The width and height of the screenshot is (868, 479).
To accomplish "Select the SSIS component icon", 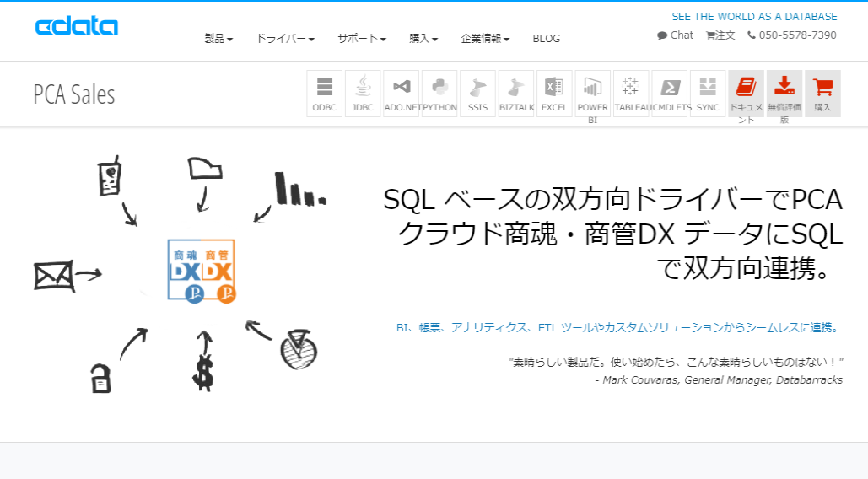I will tap(477, 94).
